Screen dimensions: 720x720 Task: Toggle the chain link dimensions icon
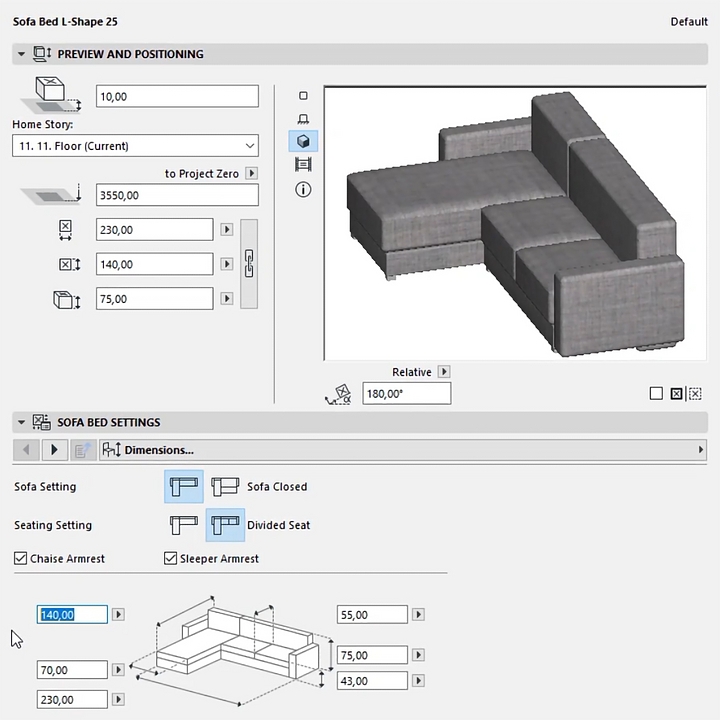coord(249,264)
